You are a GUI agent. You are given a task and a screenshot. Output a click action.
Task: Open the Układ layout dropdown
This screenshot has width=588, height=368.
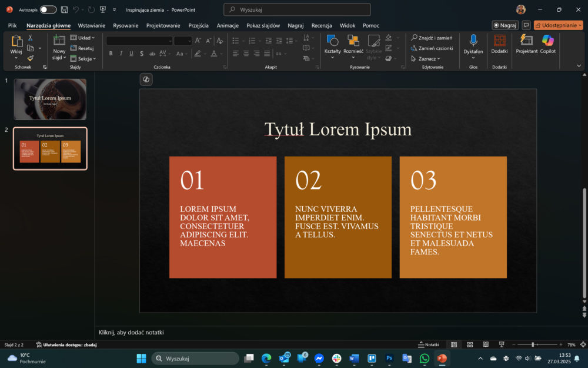(82, 38)
